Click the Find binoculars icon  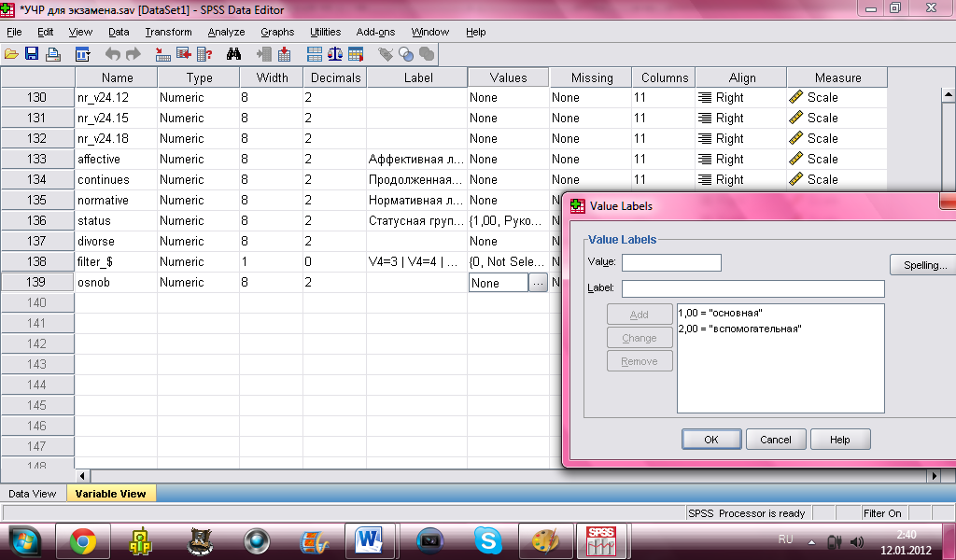pyautogui.click(x=233, y=54)
